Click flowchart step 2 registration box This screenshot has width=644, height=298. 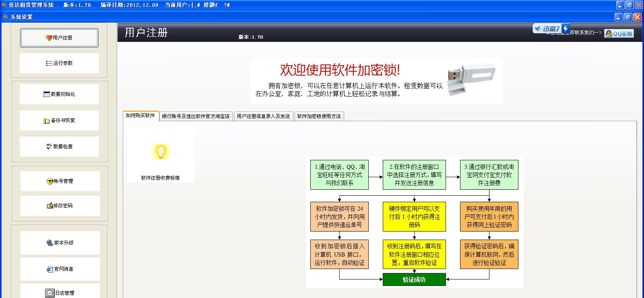[x=414, y=175]
